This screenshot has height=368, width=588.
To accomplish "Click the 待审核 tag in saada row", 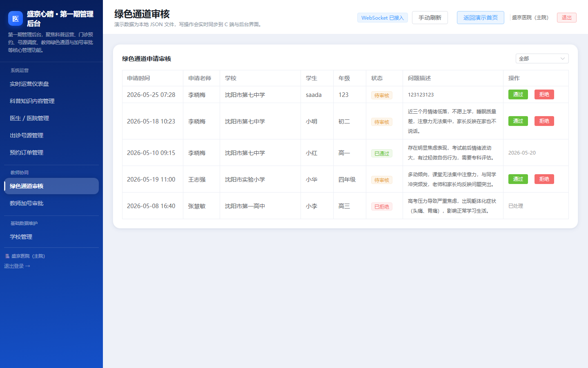I will [382, 95].
